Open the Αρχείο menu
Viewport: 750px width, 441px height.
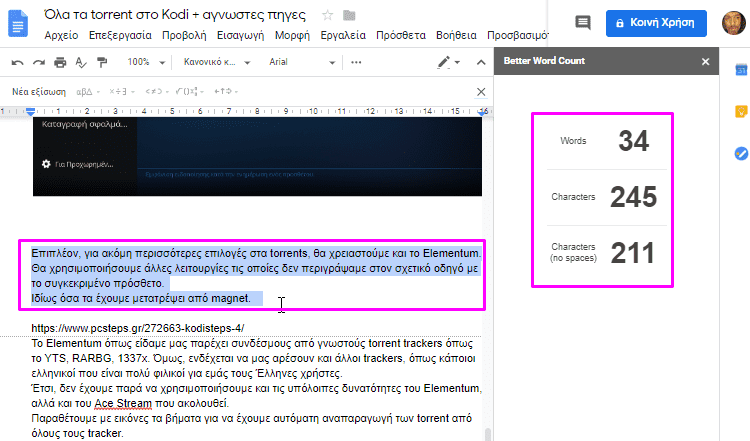click(61, 35)
